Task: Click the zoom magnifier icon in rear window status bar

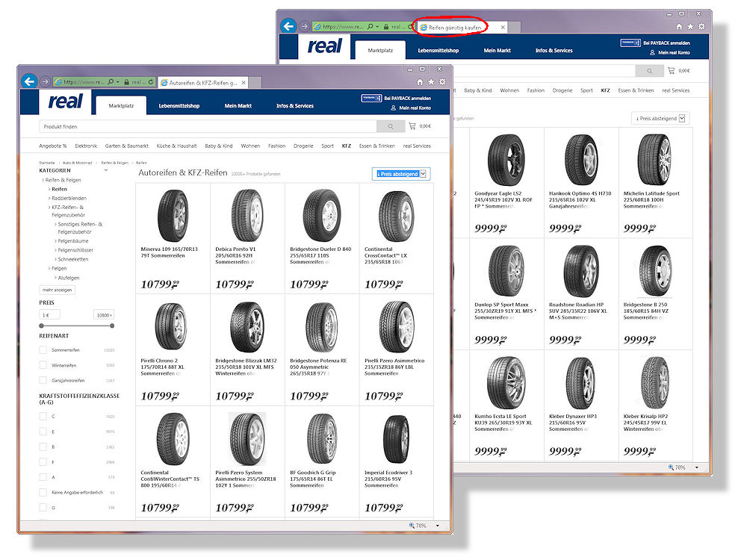Action: 671,467
